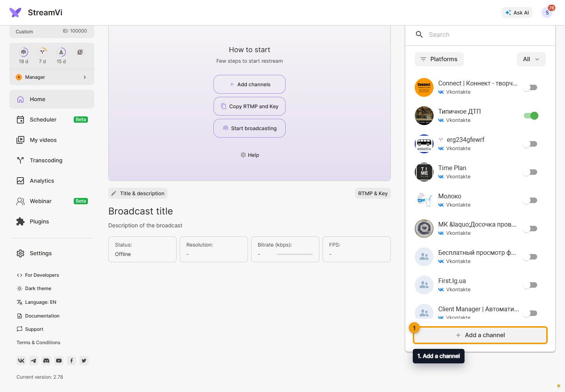
Task: Open the Discord social icon in footer
Action: pos(46,361)
